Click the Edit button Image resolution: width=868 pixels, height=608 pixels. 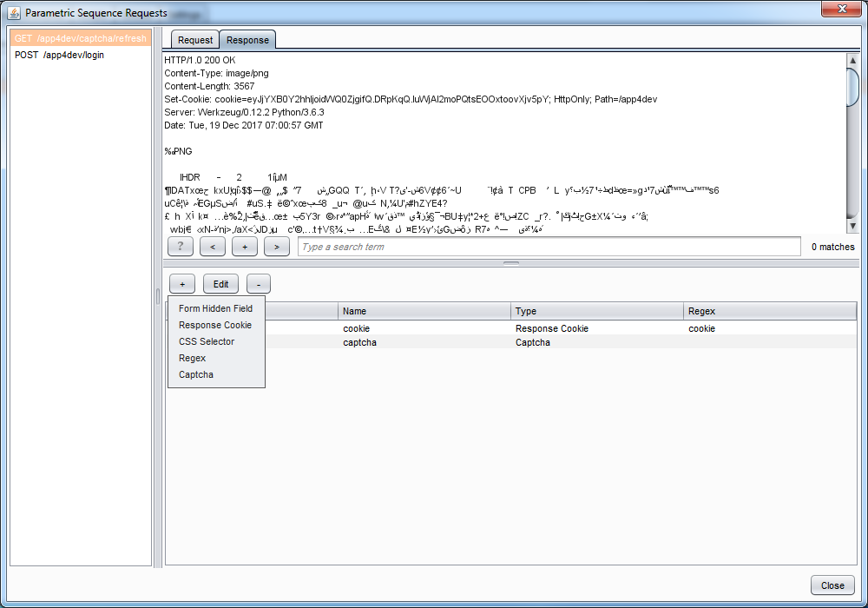[220, 284]
